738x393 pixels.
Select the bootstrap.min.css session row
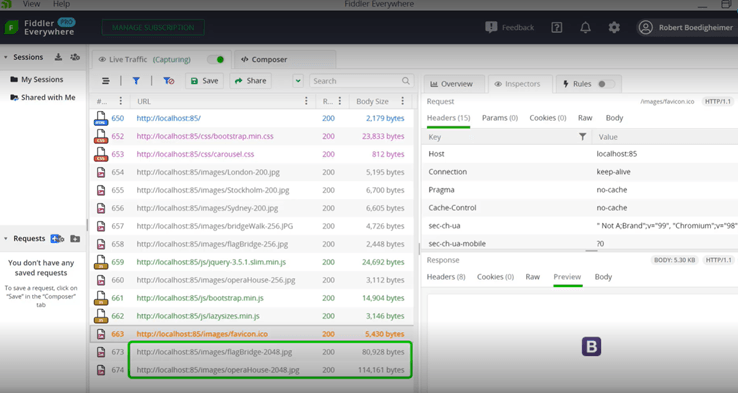(x=251, y=136)
